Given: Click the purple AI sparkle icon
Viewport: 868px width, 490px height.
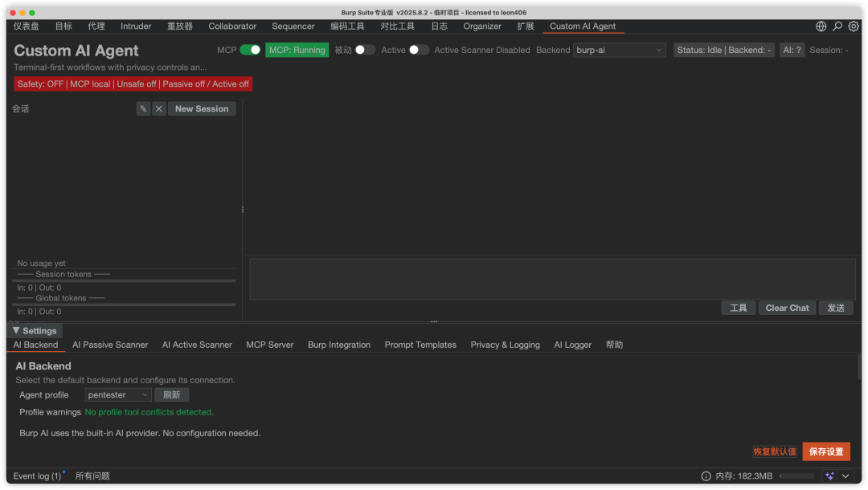Looking at the screenshot, I should click(829, 476).
